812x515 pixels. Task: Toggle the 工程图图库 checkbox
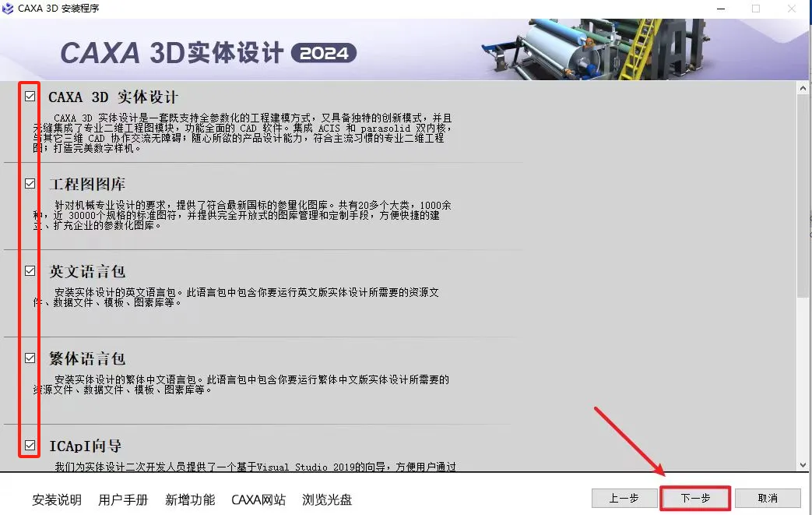coord(30,183)
